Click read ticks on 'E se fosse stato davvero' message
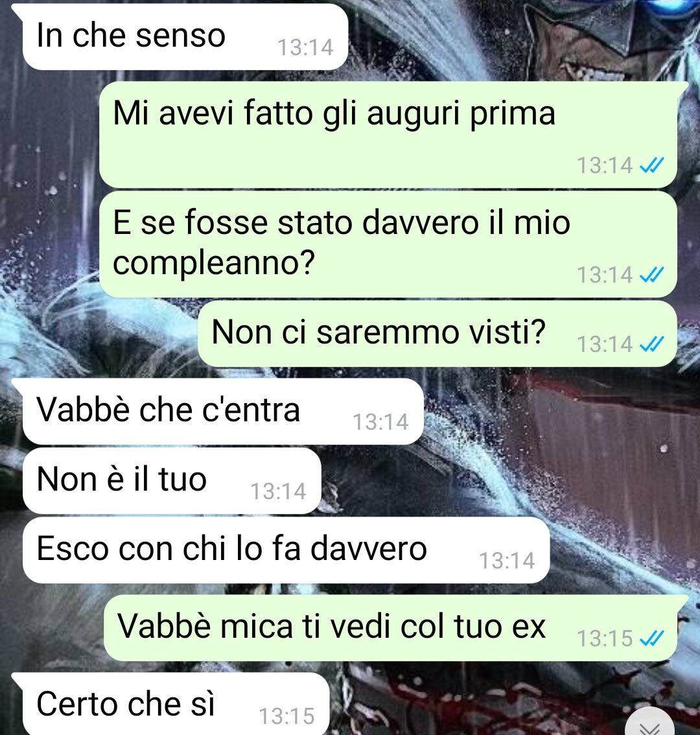 point(651,275)
